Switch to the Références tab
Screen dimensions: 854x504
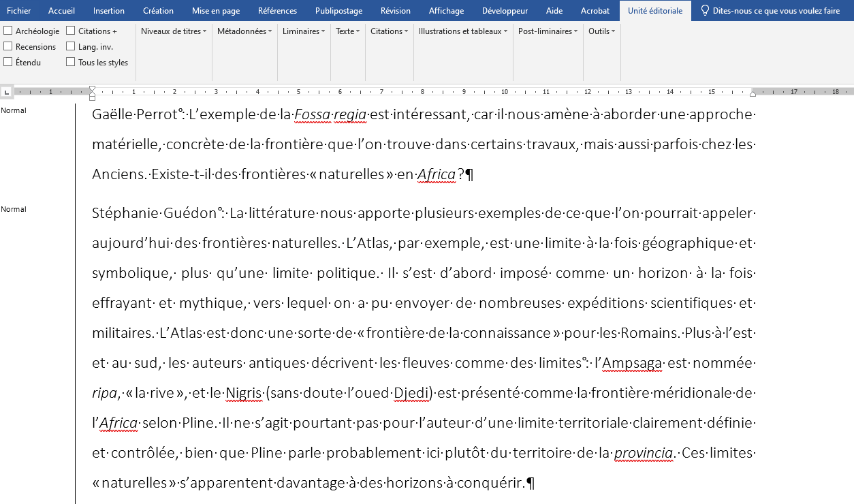pos(278,11)
